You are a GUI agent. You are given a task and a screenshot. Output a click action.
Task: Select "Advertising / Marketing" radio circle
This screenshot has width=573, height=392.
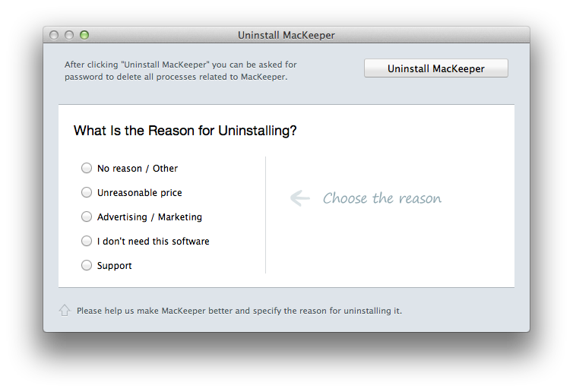(87, 217)
